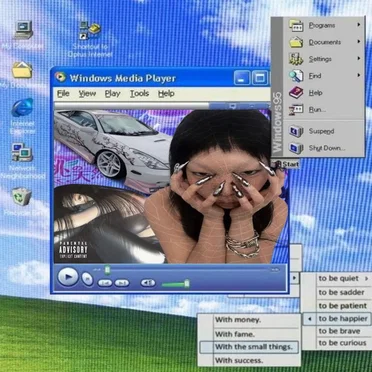Toggle the mute speaker button
372x372 pixels.
pos(148,283)
